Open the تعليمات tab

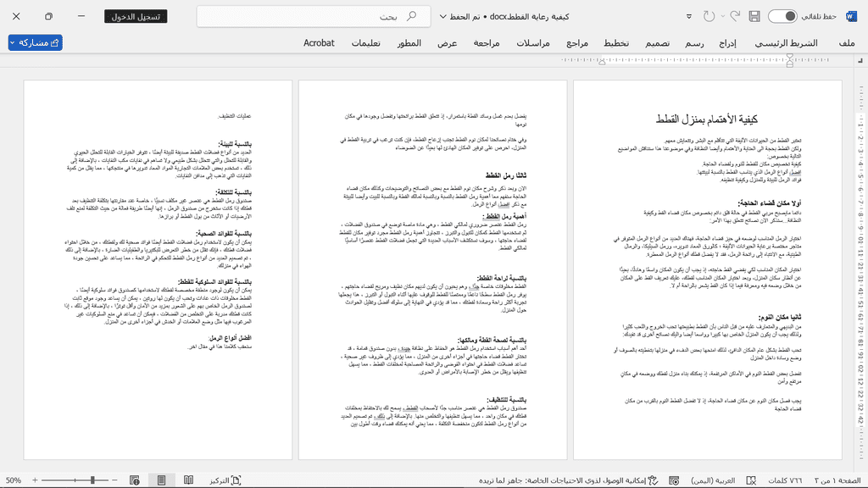point(366,43)
